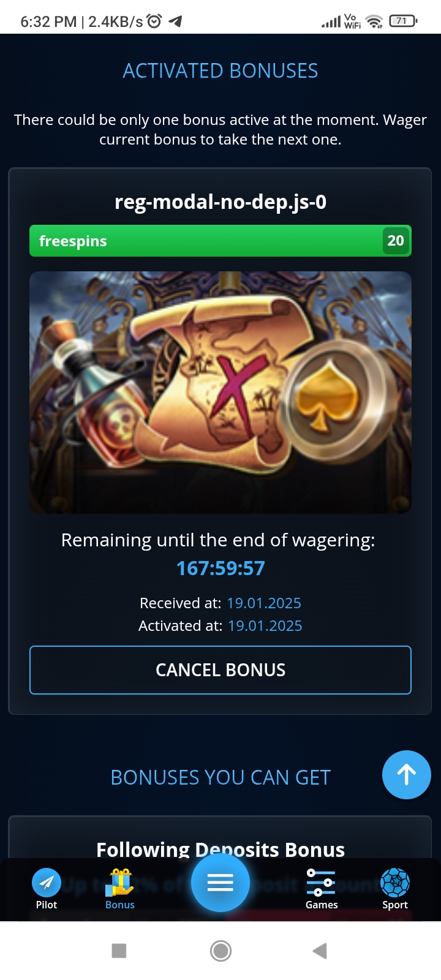Tap the Received at 19.01.2025 date
441x980 pixels.
tap(264, 603)
